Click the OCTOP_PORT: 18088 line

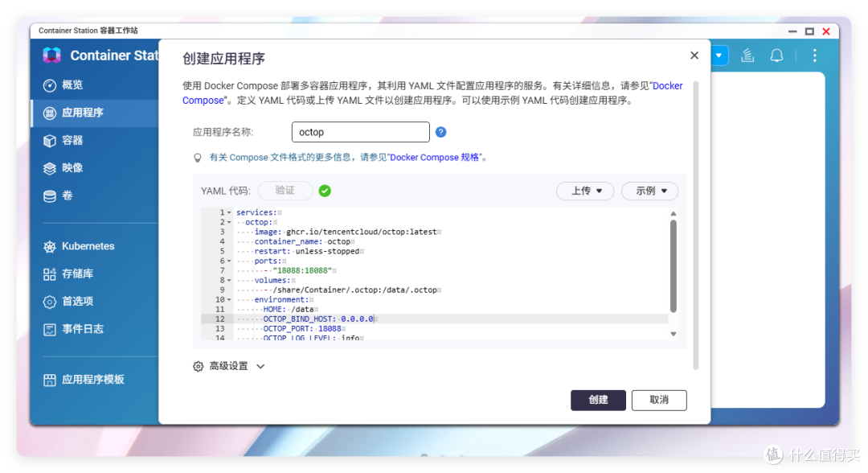pos(302,328)
